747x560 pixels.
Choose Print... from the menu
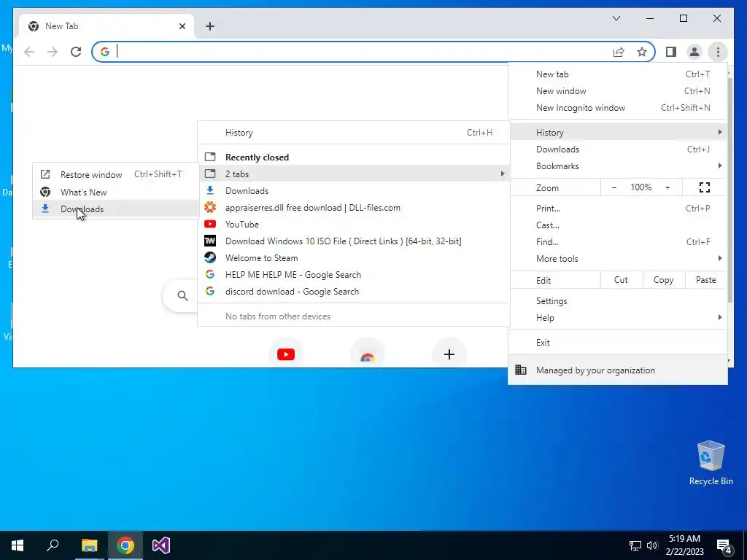click(x=618, y=208)
